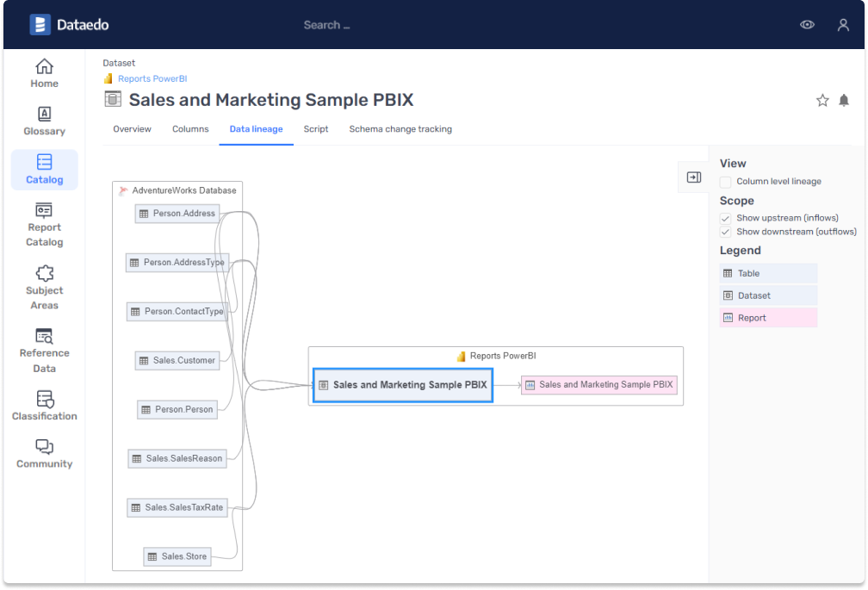The image size is (868, 590).
Task: Star this dataset as favorite
Action: (822, 101)
